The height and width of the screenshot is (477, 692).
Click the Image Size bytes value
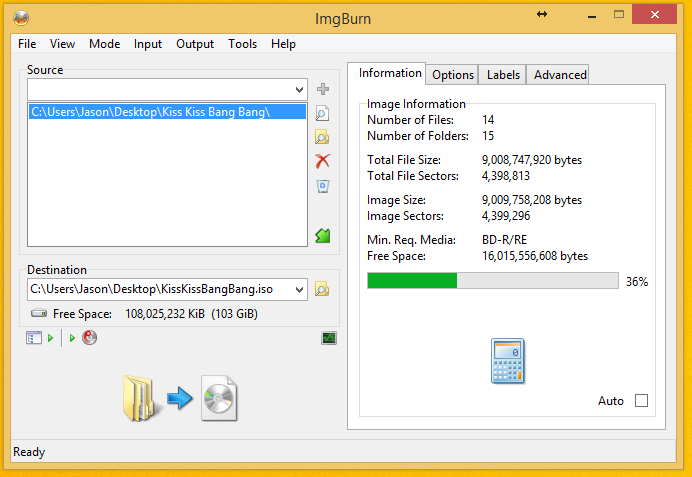pos(532,200)
